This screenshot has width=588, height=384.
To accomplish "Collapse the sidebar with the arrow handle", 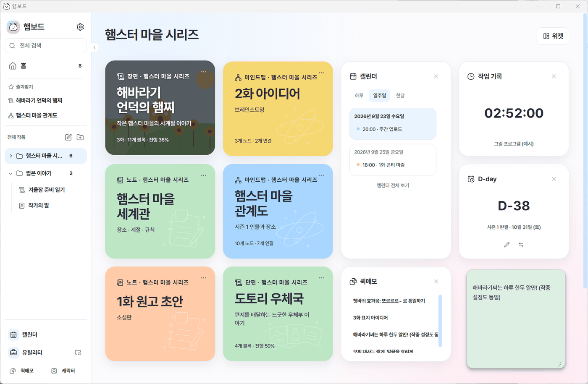I will pos(94,47).
